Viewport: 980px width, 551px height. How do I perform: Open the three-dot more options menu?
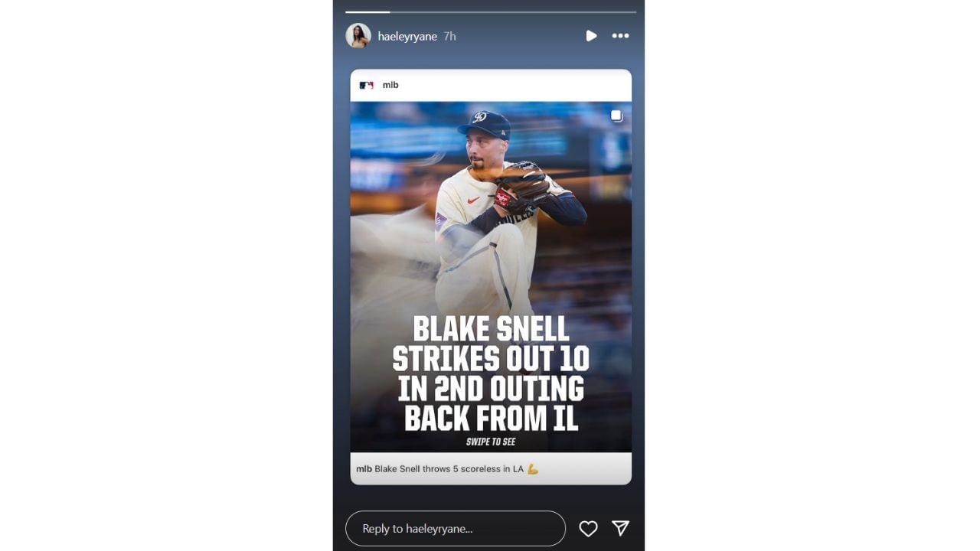tap(620, 36)
